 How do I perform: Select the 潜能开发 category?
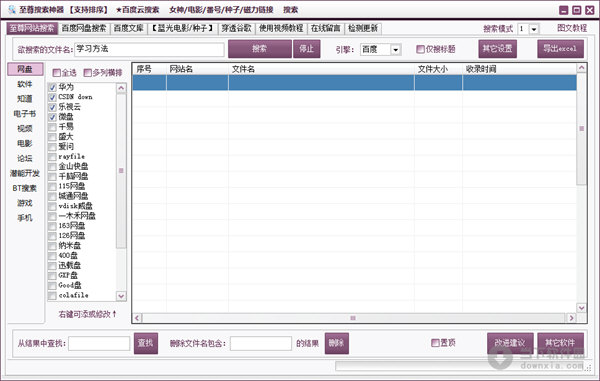point(25,174)
